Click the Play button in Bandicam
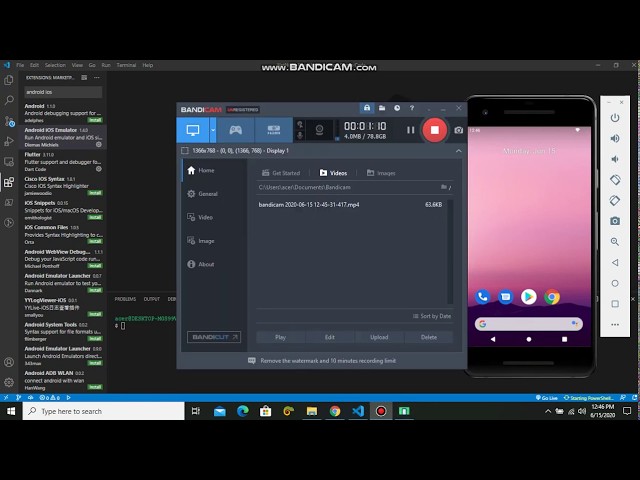 click(x=280, y=337)
